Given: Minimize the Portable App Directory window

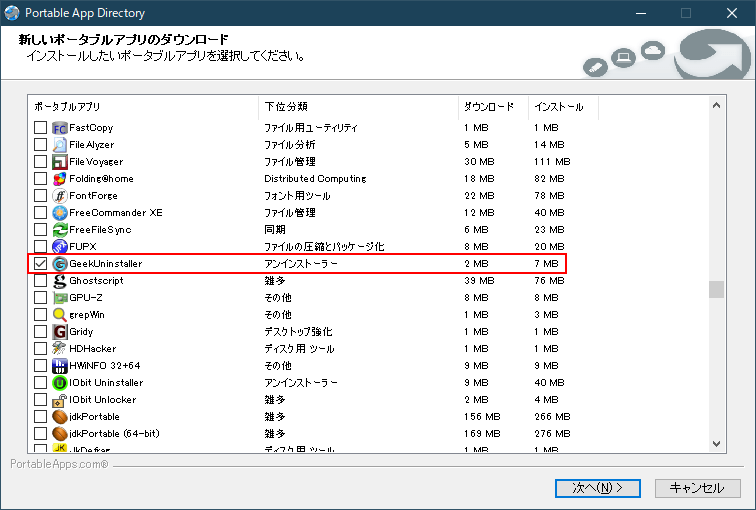Looking at the screenshot, I should 641,13.
